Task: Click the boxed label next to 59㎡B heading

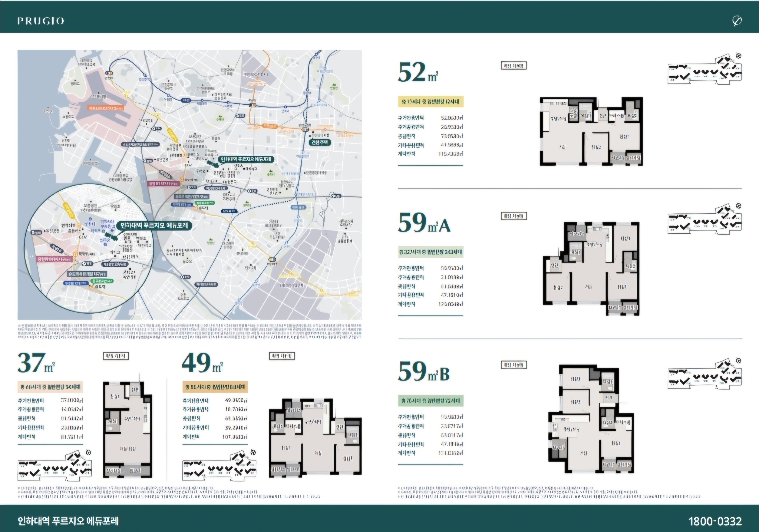Action: [x=514, y=365]
